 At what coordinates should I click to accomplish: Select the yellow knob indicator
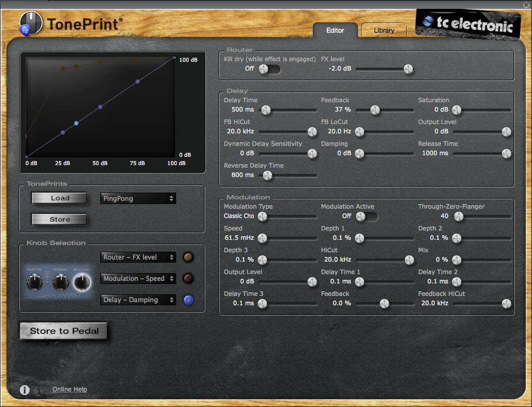(x=188, y=257)
